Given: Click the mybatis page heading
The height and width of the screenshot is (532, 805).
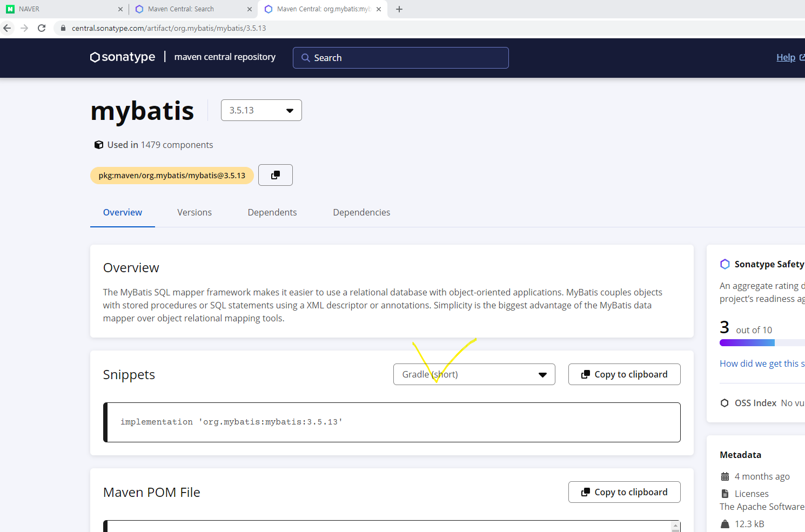Looking at the screenshot, I should point(142,111).
